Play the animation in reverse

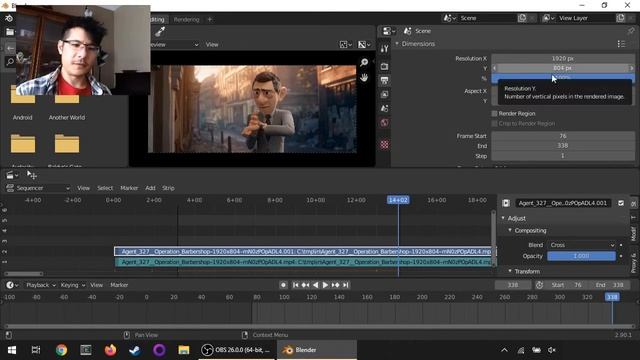click(315, 285)
